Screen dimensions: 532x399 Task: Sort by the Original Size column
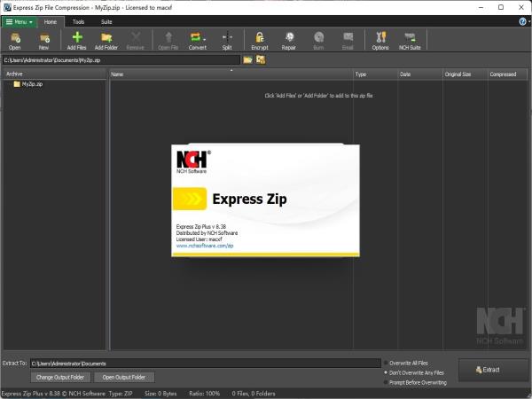coord(465,74)
